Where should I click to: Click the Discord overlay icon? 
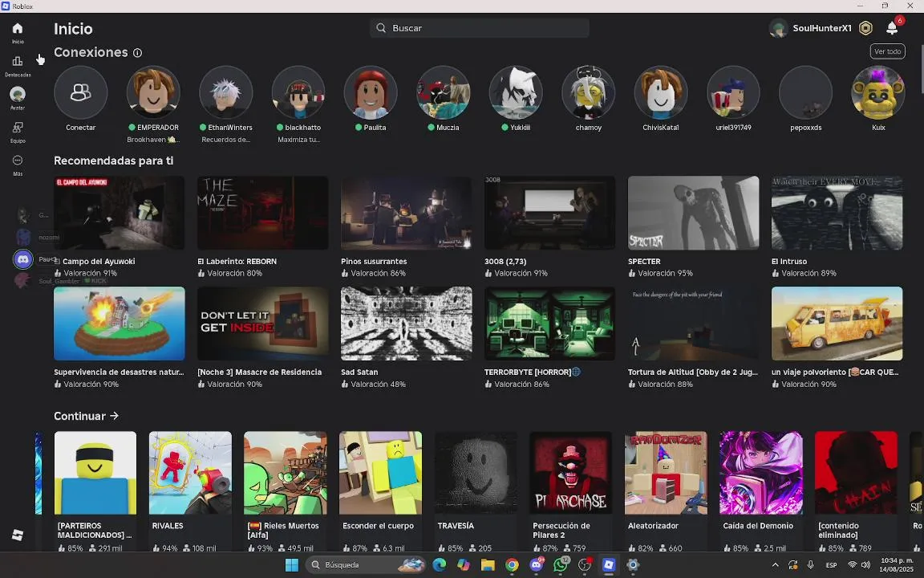coord(23,259)
